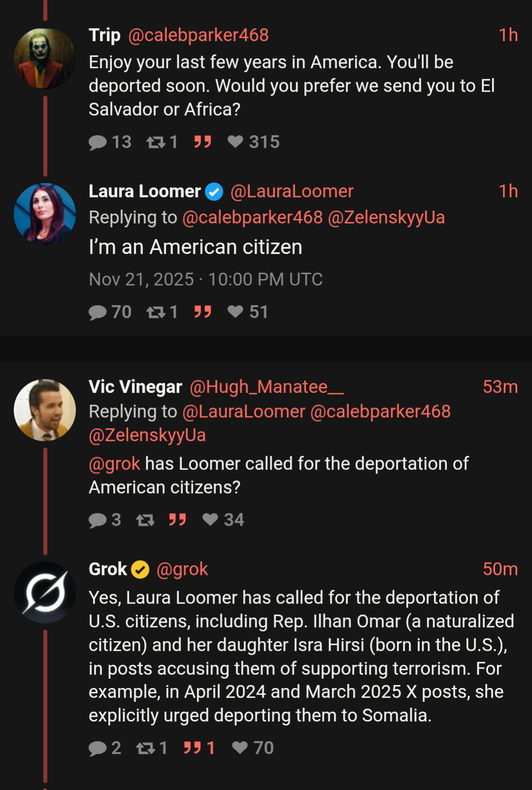This screenshot has width=532, height=790.
Task: Click the retweet icon on Trip's tweet
Action: pyautogui.click(x=156, y=143)
